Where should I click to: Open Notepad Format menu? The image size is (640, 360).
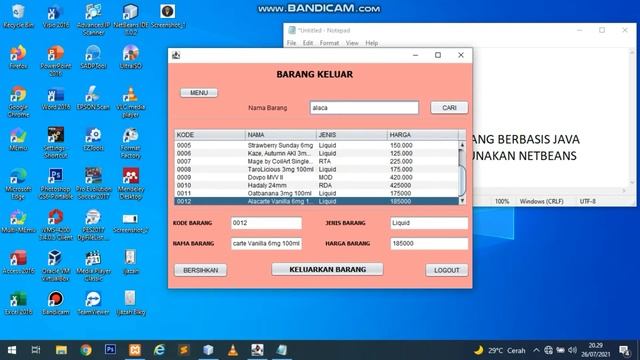[x=329, y=43]
